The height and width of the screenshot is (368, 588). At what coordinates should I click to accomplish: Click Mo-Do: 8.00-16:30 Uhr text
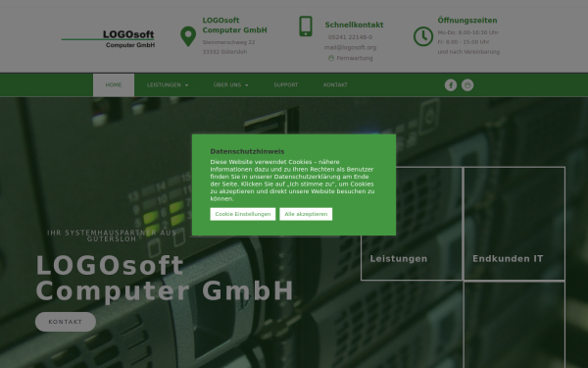pyautogui.click(x=468, y=32)
